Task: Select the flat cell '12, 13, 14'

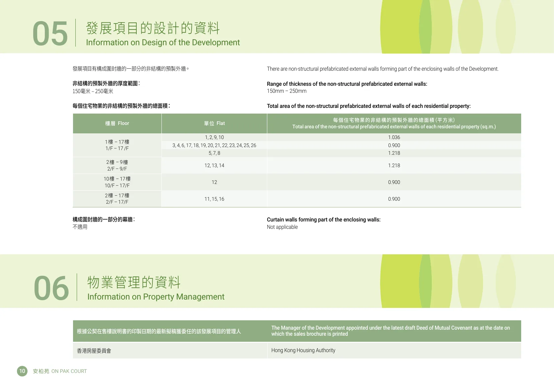Action: point(214,166)
